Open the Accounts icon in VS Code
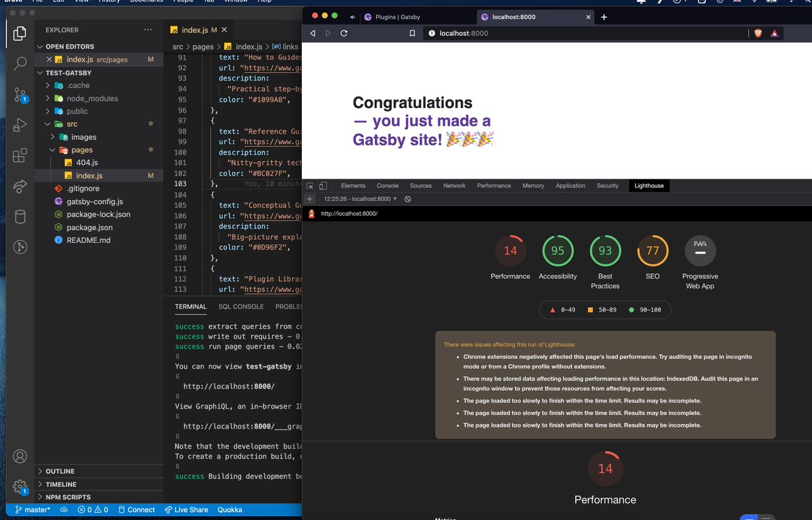 click(x=20, y=456)
